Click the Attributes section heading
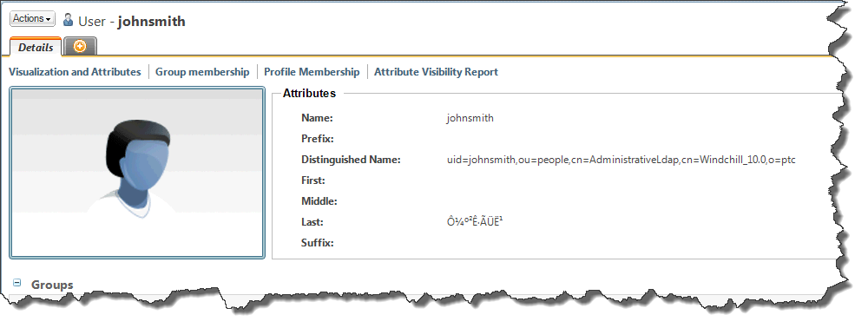 point(309,94)
